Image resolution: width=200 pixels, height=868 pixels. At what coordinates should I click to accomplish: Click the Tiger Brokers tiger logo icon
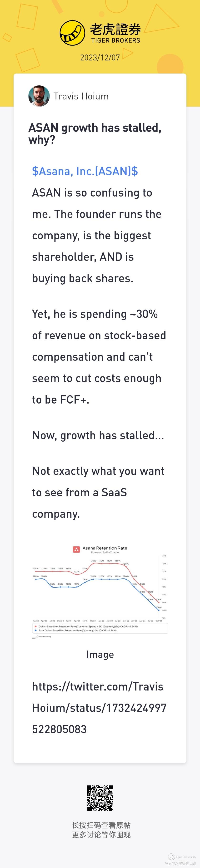(x=72, y=33)
